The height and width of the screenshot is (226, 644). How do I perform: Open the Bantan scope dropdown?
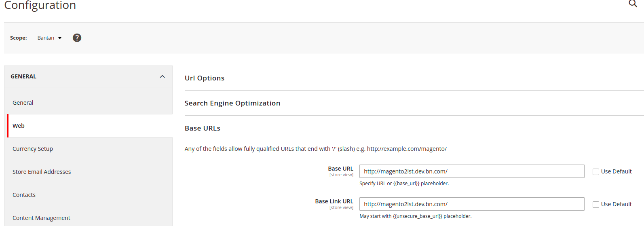pyautogui.click(x=49, y=38)
